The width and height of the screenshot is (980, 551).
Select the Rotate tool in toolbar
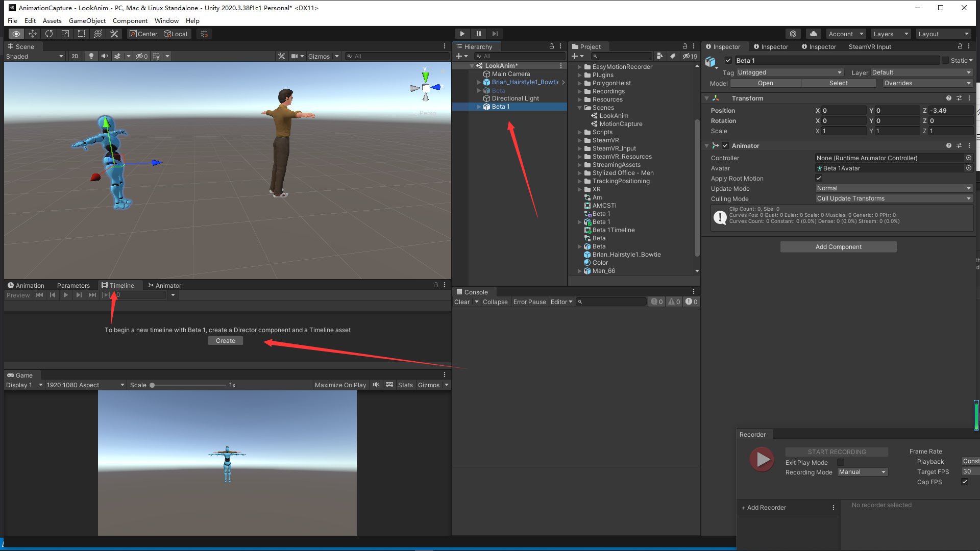coord(49,34)
